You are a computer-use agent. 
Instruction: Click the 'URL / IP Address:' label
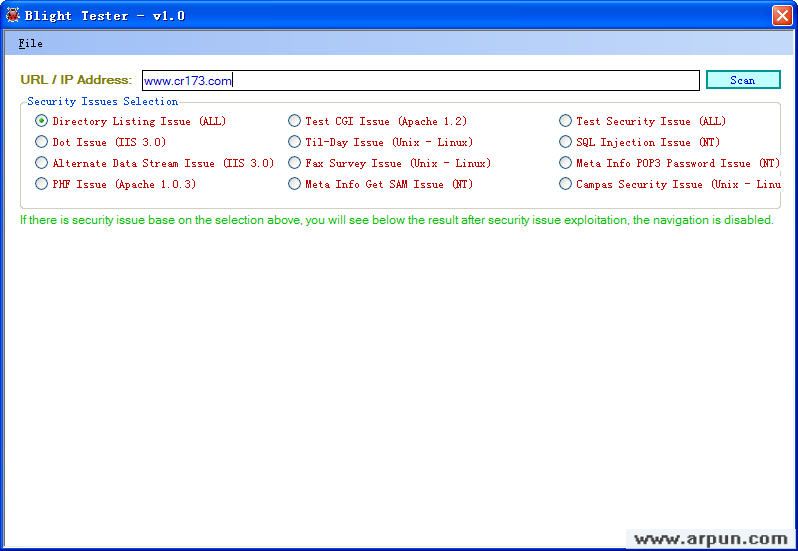(x=76, y=80)
